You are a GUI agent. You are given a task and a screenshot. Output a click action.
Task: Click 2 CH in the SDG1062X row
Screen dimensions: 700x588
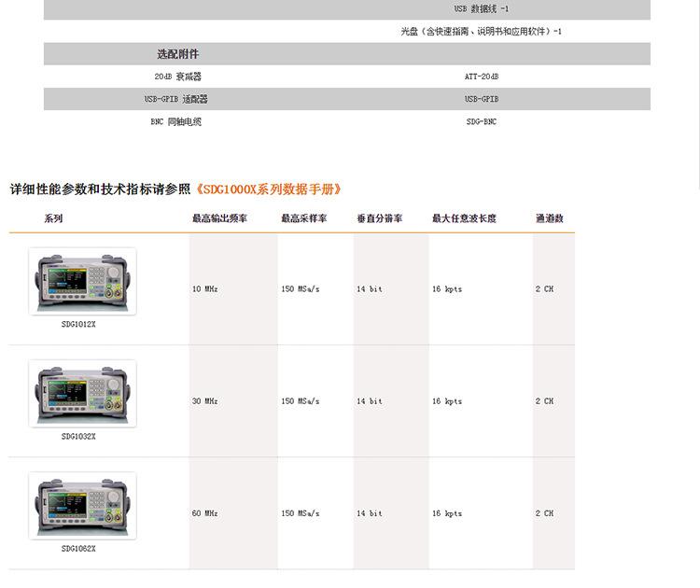545,513
